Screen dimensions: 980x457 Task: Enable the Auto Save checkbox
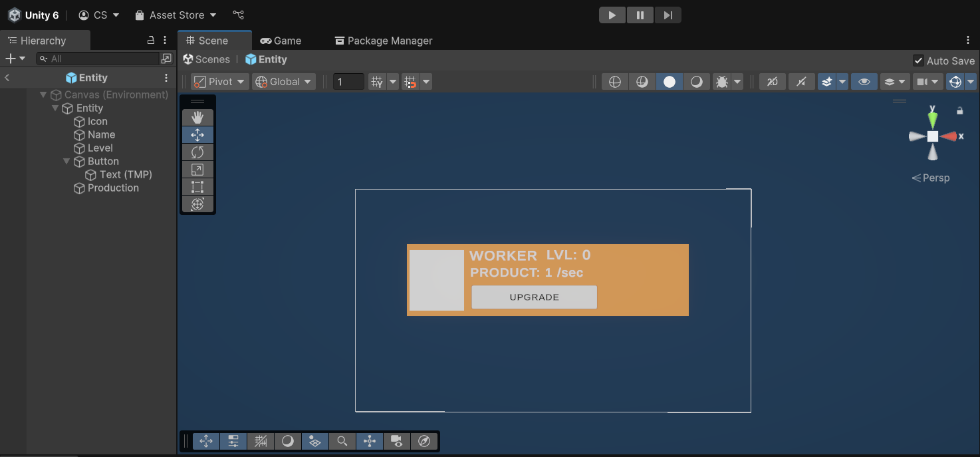[918, 61]
